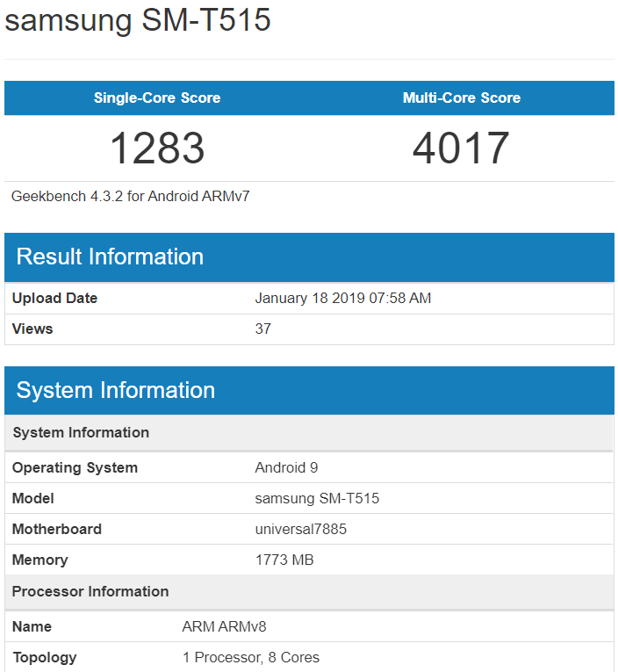618x672 pixels.
Task: Select the Single-Core Score header
Action: [157, 98]
